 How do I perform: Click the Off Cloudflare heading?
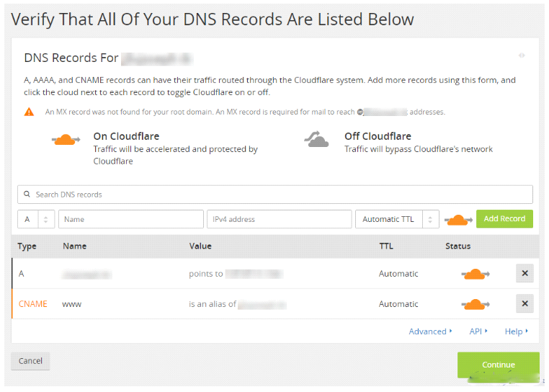[x=378, y=136]
